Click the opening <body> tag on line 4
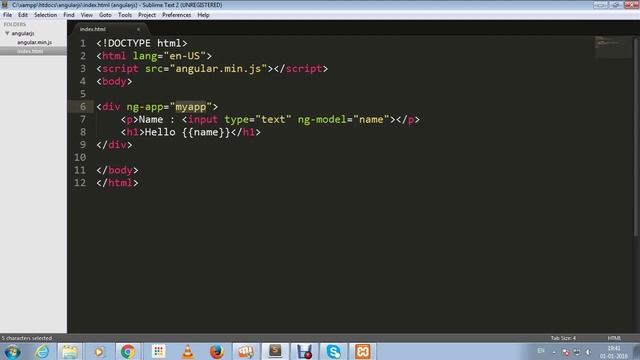The image size is (640, 360). coord(114,81)
